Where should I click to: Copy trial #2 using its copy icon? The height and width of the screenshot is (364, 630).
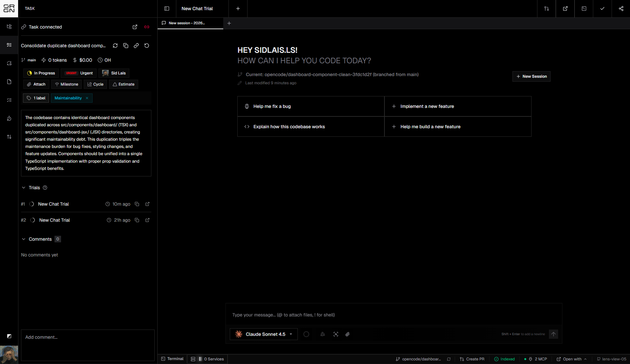pos(137,220)
